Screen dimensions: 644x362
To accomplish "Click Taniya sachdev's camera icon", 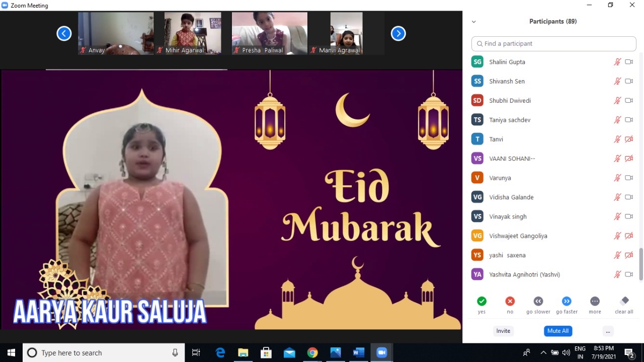I will point(629,120).
